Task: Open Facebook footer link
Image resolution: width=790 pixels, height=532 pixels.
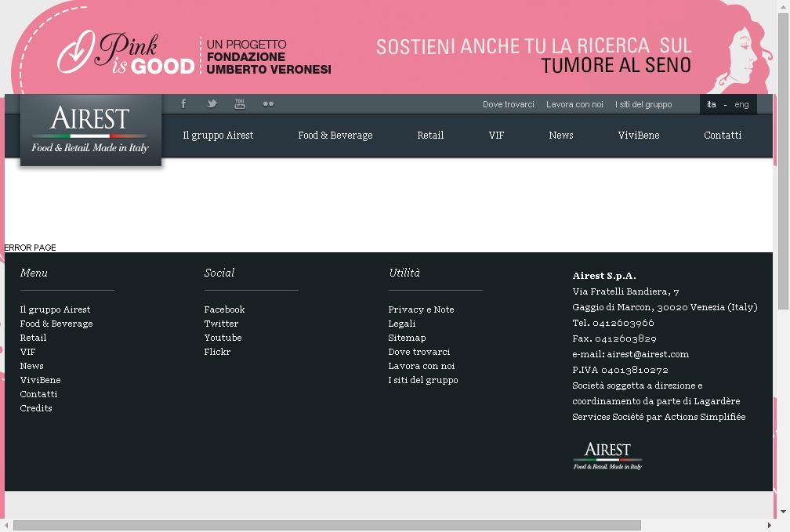Action: click(224, 309)
